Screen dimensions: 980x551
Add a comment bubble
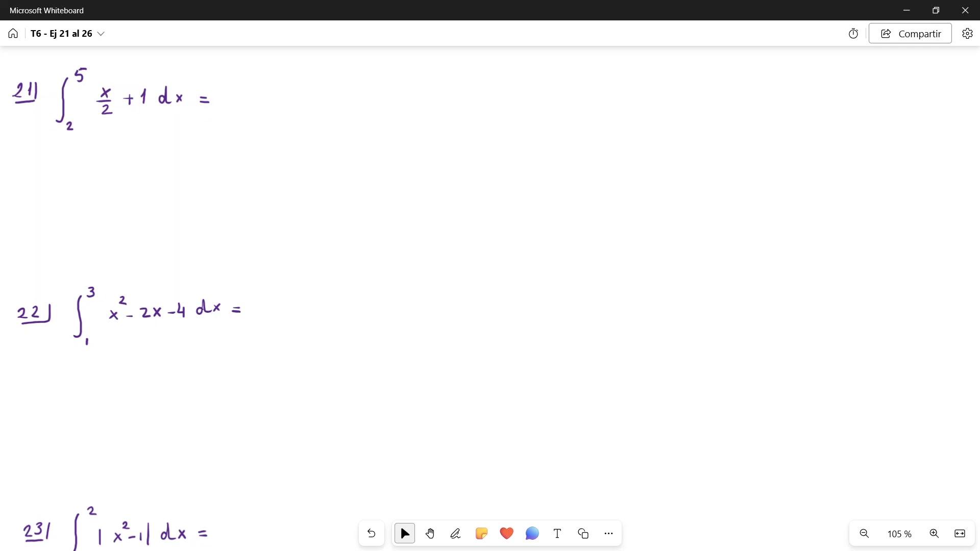[532, 534]
